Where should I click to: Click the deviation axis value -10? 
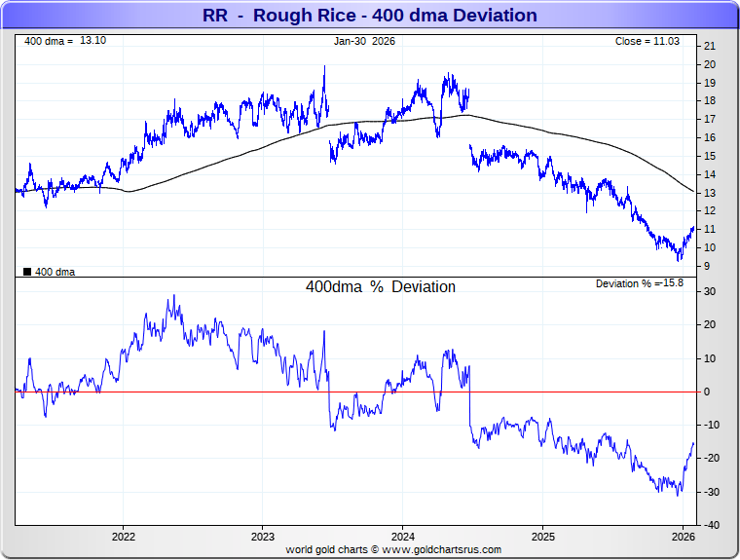click(x=712, y=425)
